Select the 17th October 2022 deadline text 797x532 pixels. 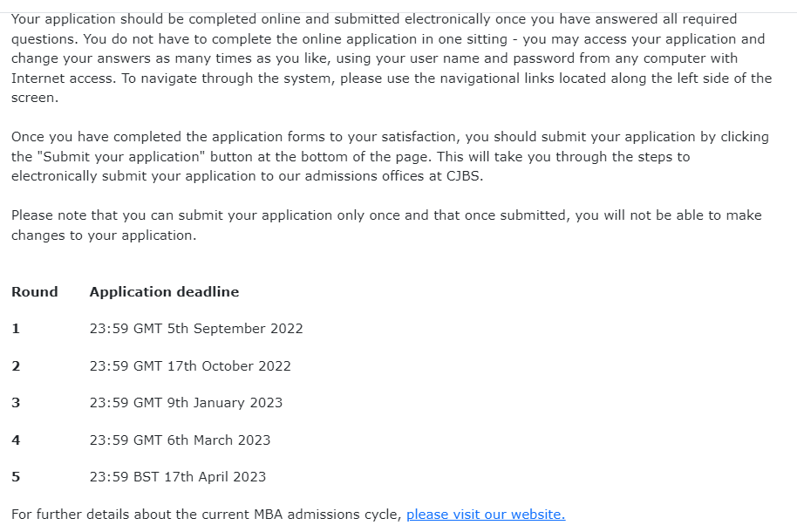[x=190, y=366]
